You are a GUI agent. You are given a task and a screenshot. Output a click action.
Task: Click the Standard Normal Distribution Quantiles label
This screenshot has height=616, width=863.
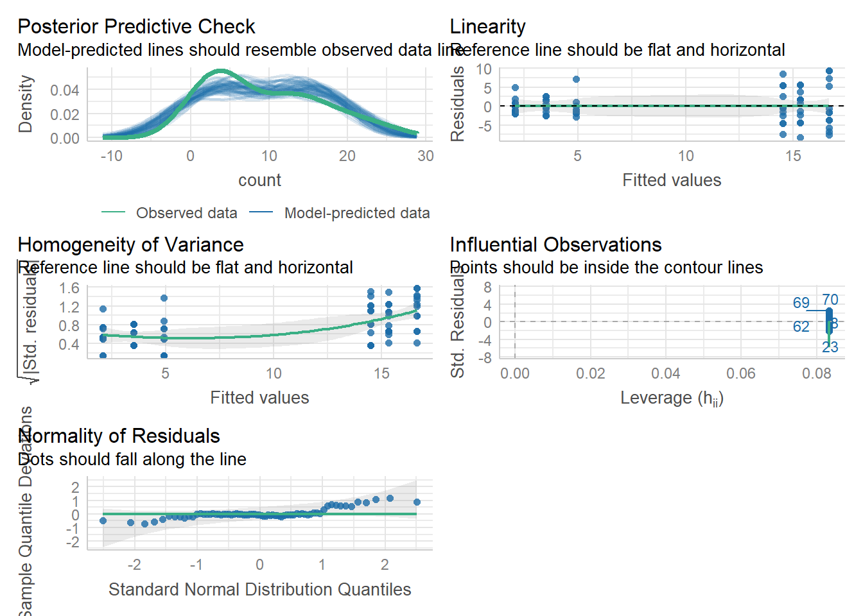click(259, 589)
